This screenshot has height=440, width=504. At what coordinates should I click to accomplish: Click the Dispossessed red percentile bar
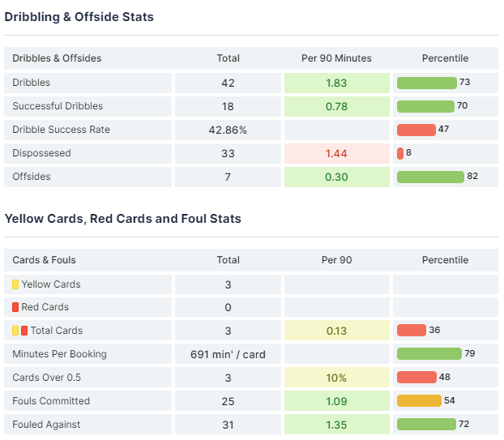click(x=400, y=153)
